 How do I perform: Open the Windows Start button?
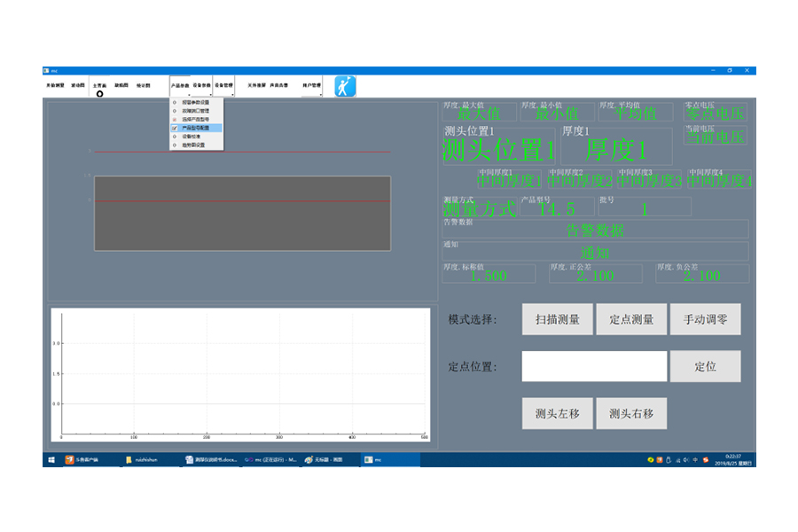pos(51,461)
